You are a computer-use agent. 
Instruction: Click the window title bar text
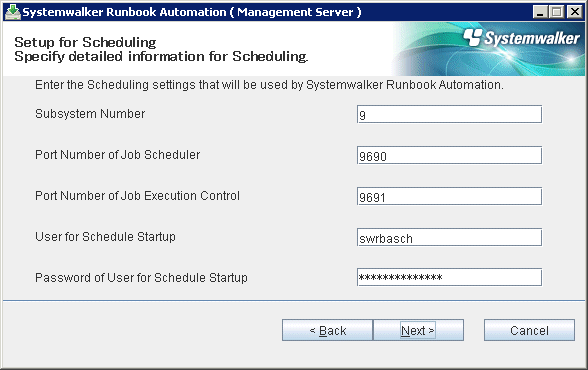[192, 12]
